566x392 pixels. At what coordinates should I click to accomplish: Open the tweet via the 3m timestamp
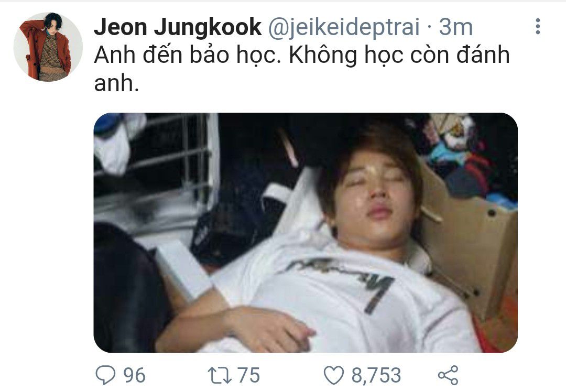coord(455,27)
